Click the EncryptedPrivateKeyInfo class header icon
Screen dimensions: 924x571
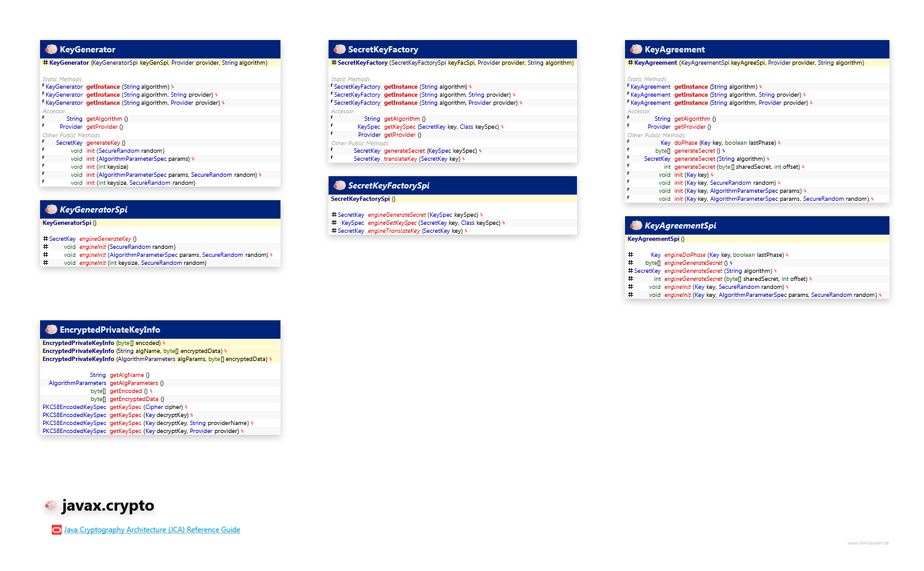coord(51,330)
